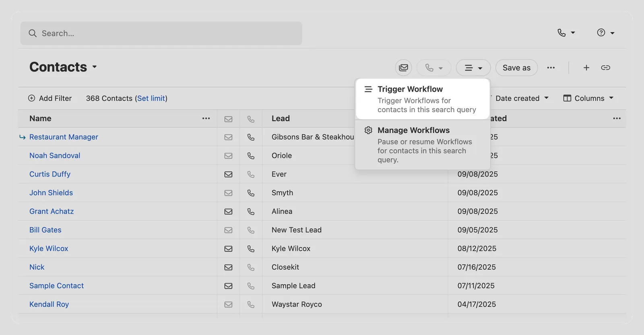644x335 pixels.
Task: Email Grant Achatz via envelope icon
Action: [x=228, y=211]
